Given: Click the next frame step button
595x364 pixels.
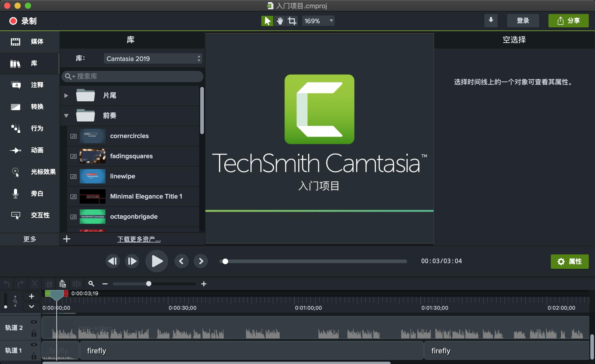Looking at the screenshot, I should point(132,261).
